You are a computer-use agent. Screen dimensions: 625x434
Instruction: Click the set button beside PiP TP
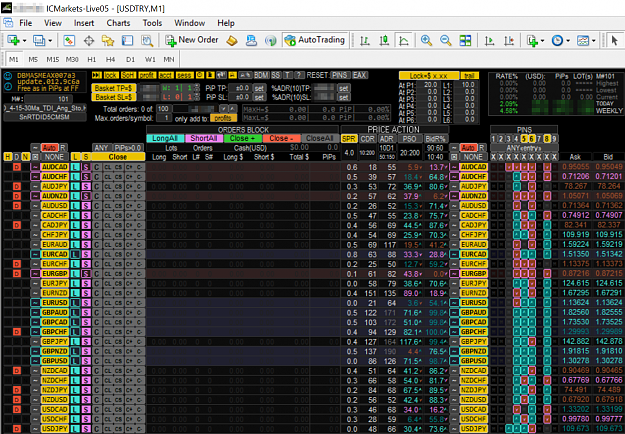tap(259, 88)
